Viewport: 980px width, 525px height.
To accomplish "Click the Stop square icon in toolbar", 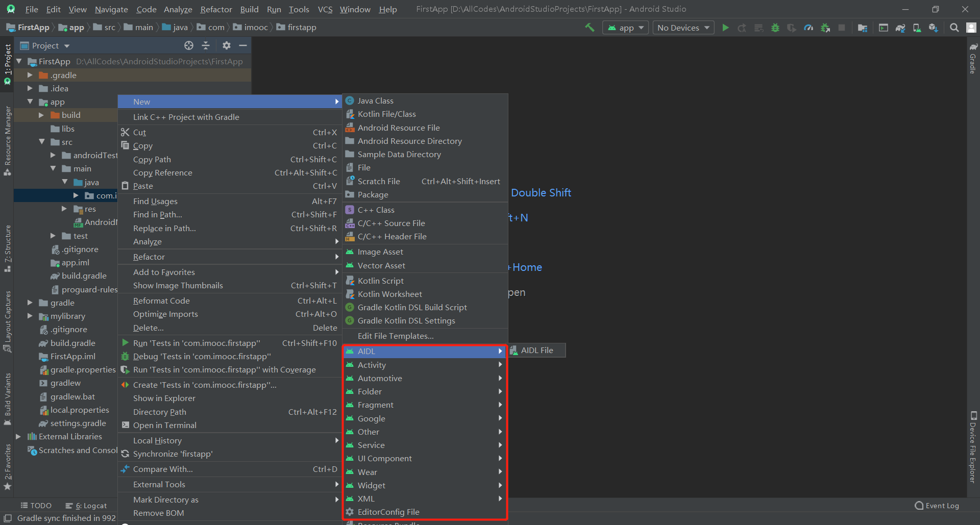I will point(842,28).
